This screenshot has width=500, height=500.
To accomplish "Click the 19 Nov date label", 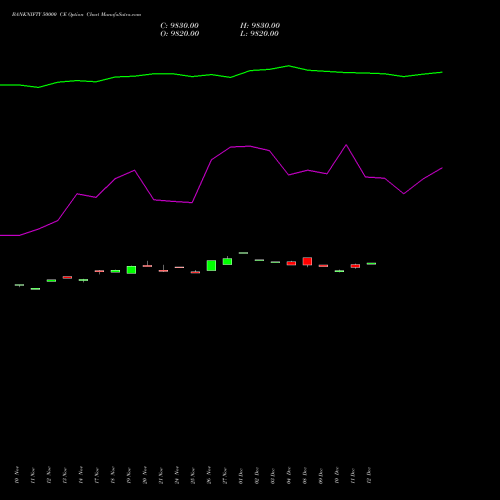I will click(x=129, y=475).
